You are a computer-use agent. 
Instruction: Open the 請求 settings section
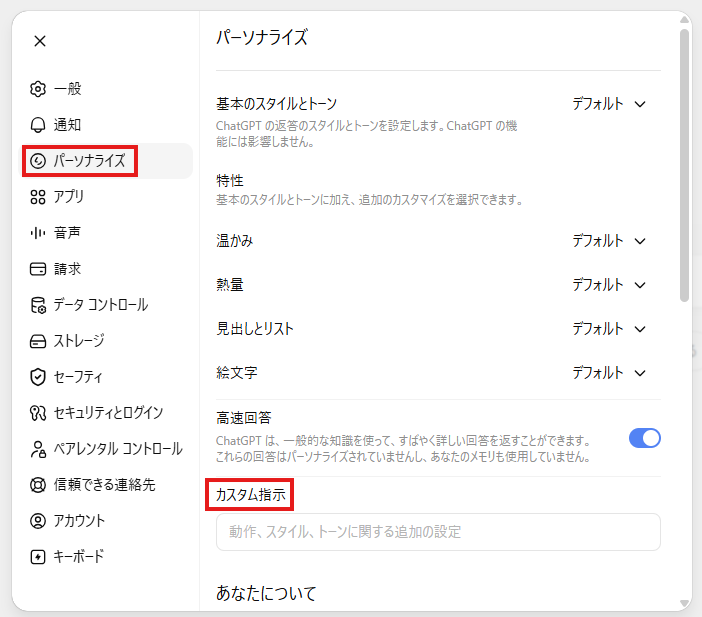[107, 269]
